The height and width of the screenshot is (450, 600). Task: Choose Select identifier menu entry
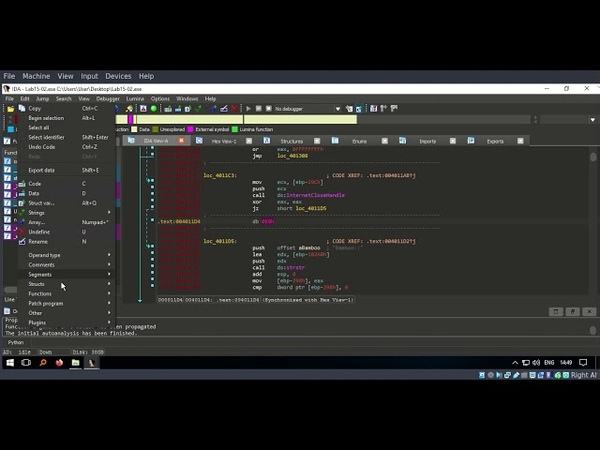[67, 137]
